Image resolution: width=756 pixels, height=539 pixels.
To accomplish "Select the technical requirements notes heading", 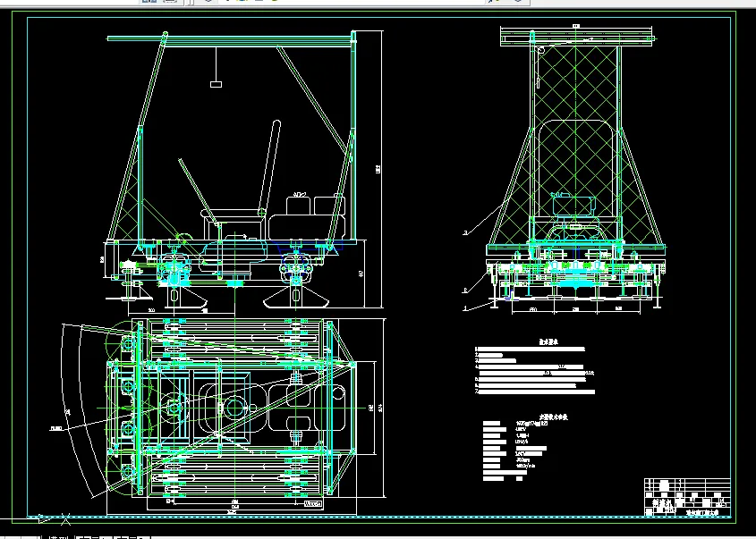I will (x=548, y=341).
